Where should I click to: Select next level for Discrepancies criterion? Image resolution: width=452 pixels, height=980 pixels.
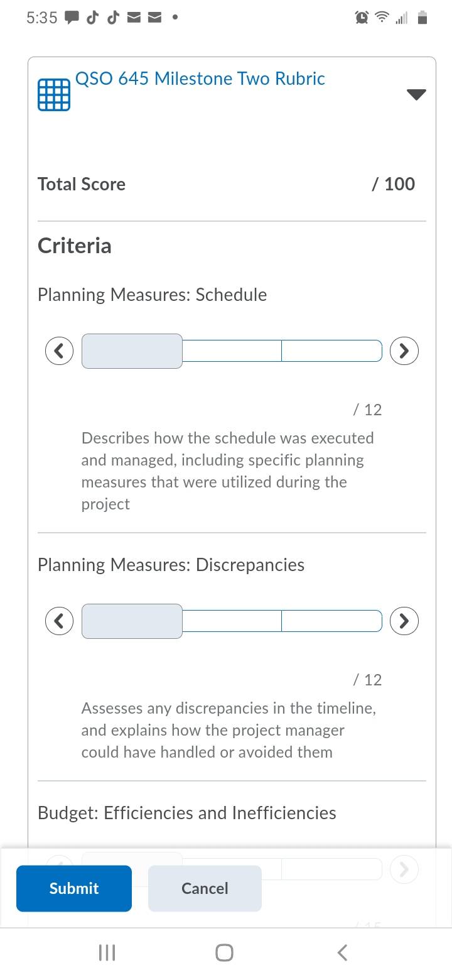(404, 621)
